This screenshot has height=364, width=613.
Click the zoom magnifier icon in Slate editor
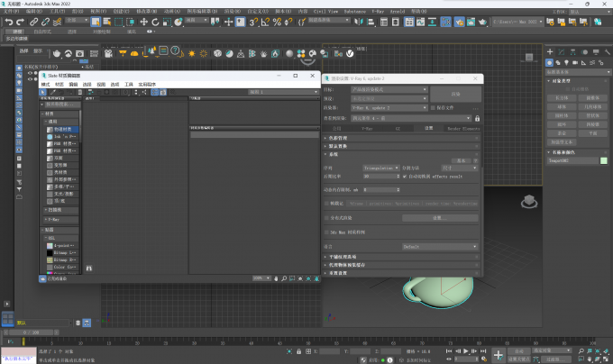tap(284, 278)
